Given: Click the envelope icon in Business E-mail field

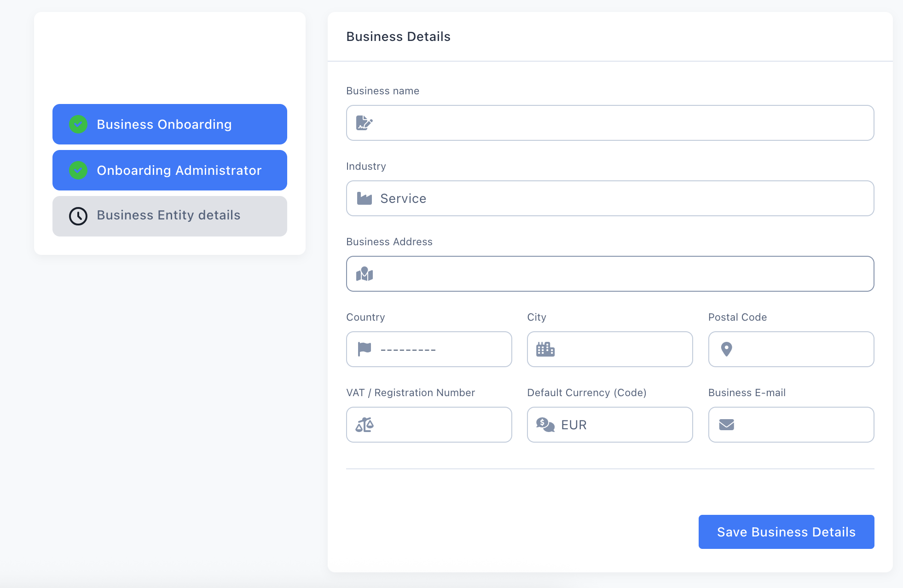Looking at the screenshot, I should [726, 425].
